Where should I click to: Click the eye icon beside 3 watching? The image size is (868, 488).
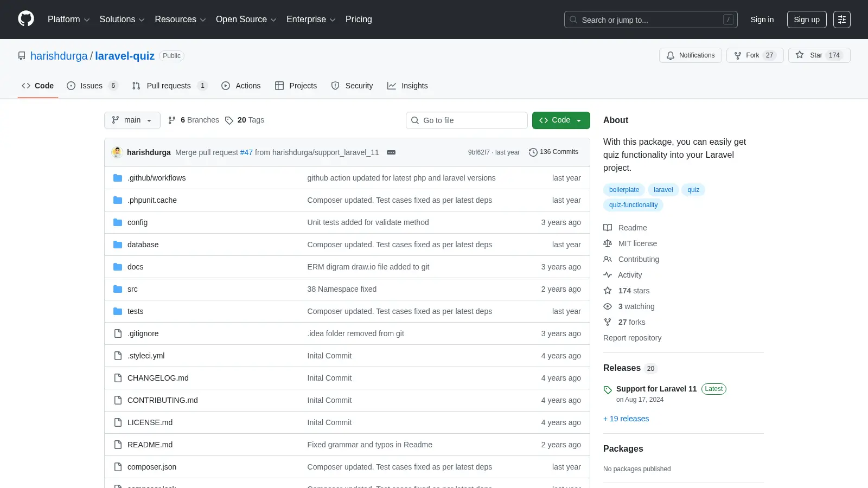(x=608, y=306)
